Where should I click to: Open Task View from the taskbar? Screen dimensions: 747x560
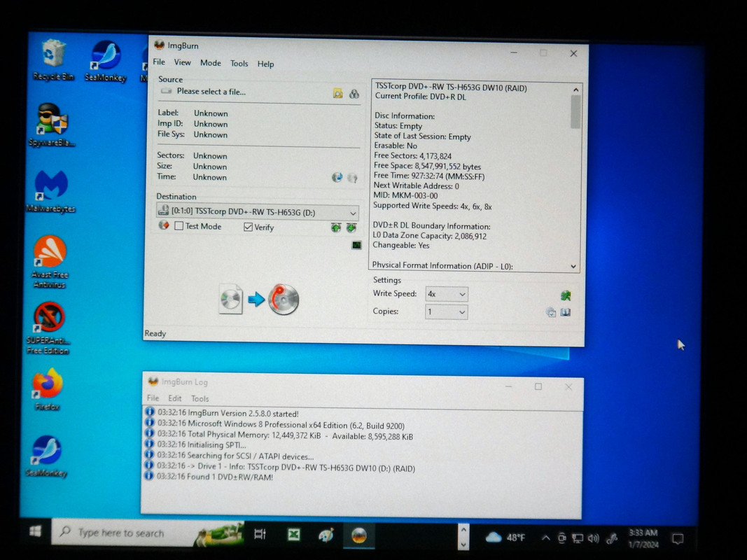260,534
